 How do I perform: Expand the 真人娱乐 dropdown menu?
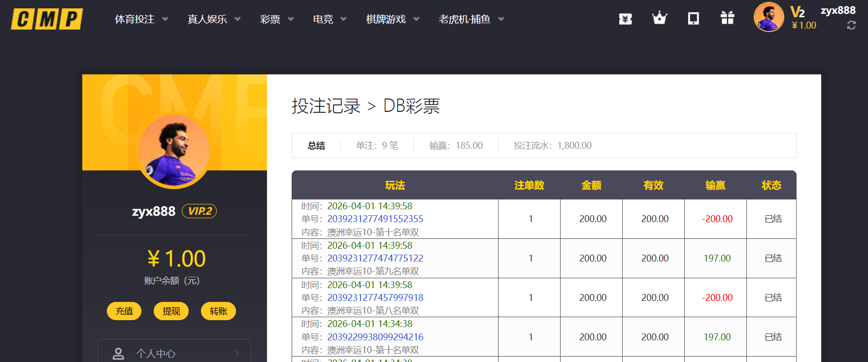tap(214, 19)
